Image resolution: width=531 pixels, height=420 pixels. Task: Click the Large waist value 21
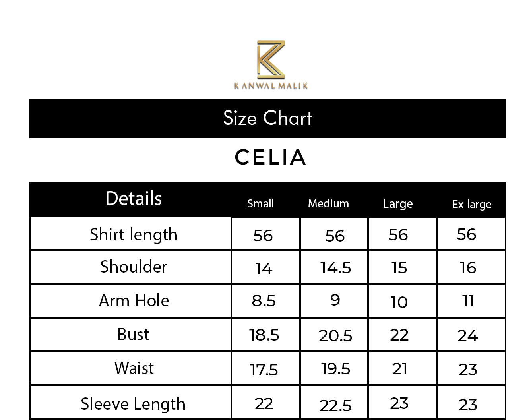399,369
